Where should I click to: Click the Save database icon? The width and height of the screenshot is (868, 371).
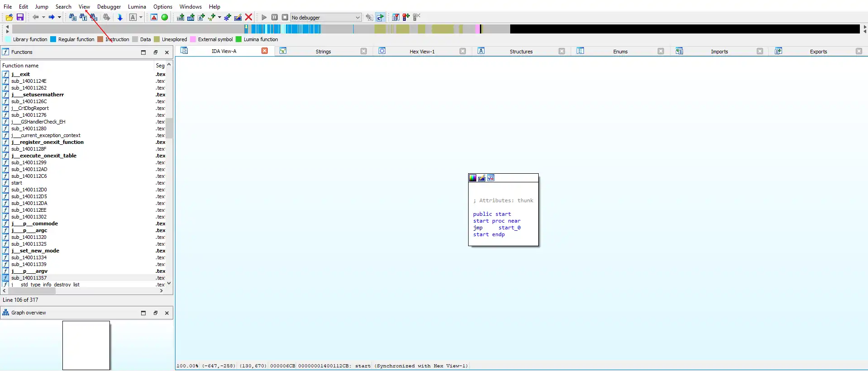pos(20,17)
